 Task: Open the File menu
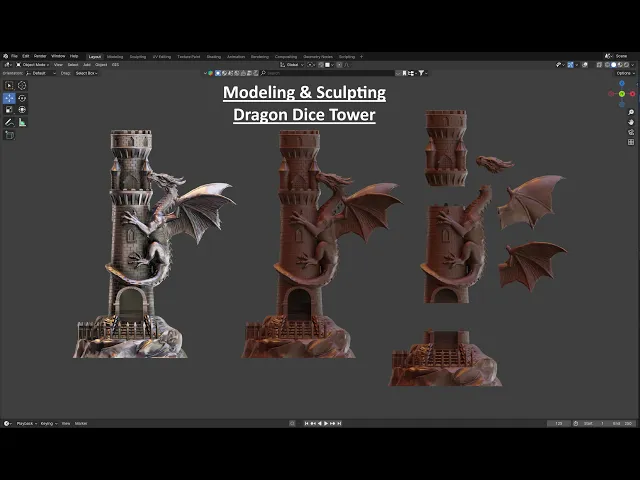(x=14, y=56)
